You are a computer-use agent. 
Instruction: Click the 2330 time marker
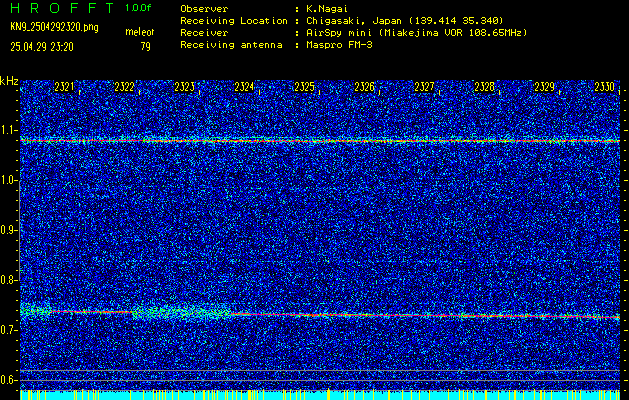pos(605,87)
